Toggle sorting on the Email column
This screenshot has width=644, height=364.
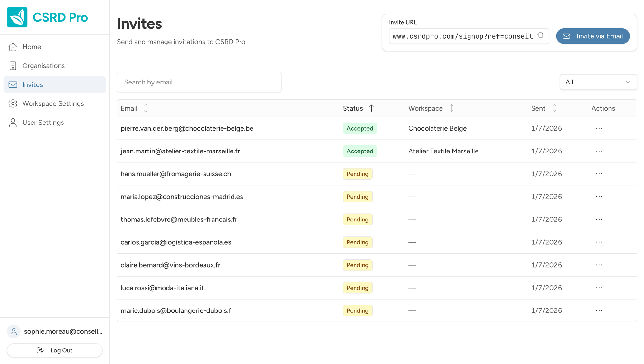[x=146, y=108]
